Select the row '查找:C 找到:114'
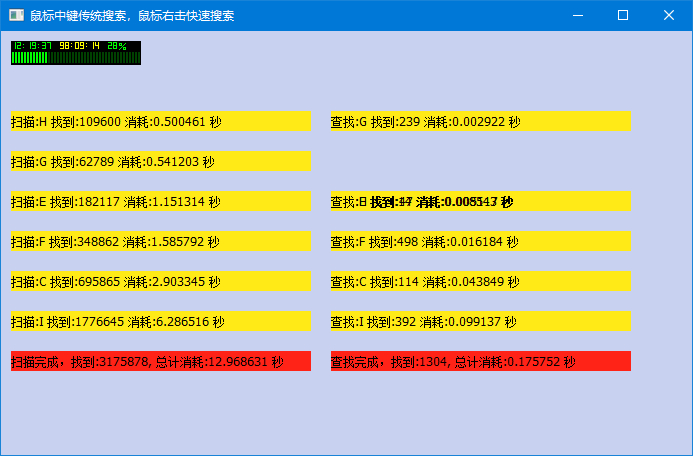 (x=481, y=281)
